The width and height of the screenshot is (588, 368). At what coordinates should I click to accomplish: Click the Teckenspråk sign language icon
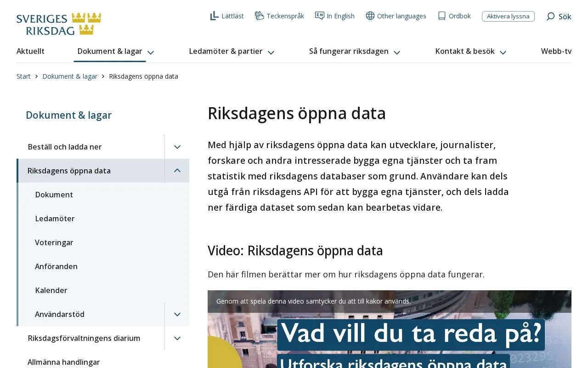point(260,16)
